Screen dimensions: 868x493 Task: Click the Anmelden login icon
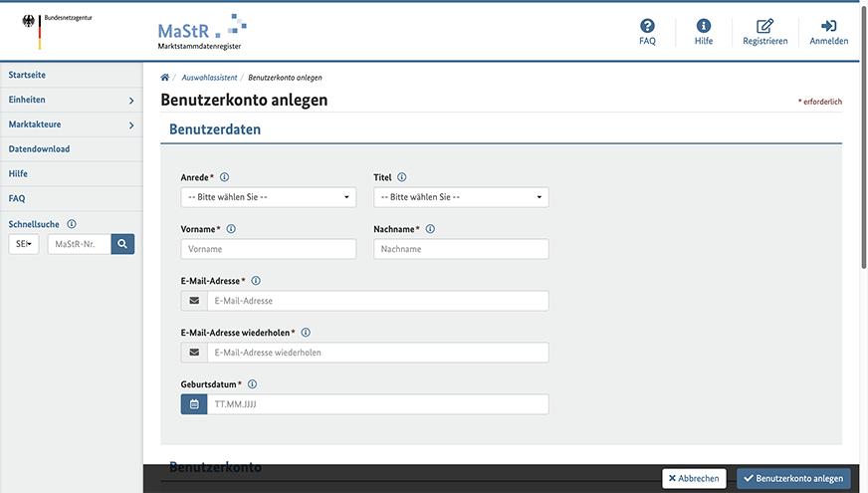[829, 26]
